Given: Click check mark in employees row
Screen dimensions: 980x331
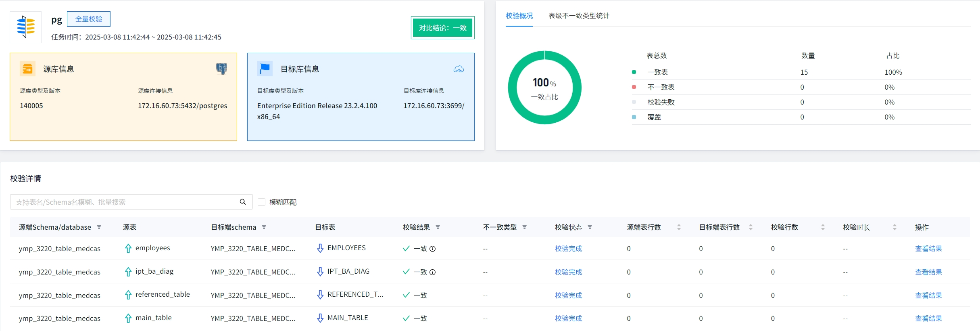Looking at the screenshot, I should point(406,249).
